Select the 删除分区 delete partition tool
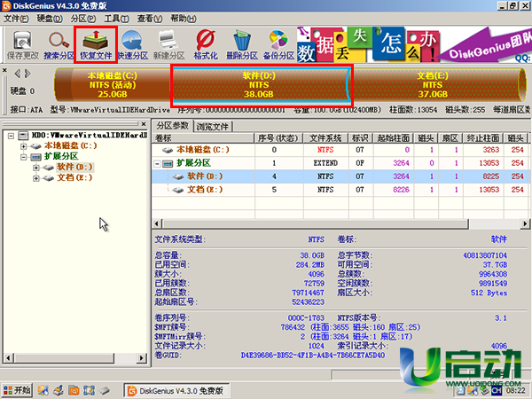 coord(242,45)
